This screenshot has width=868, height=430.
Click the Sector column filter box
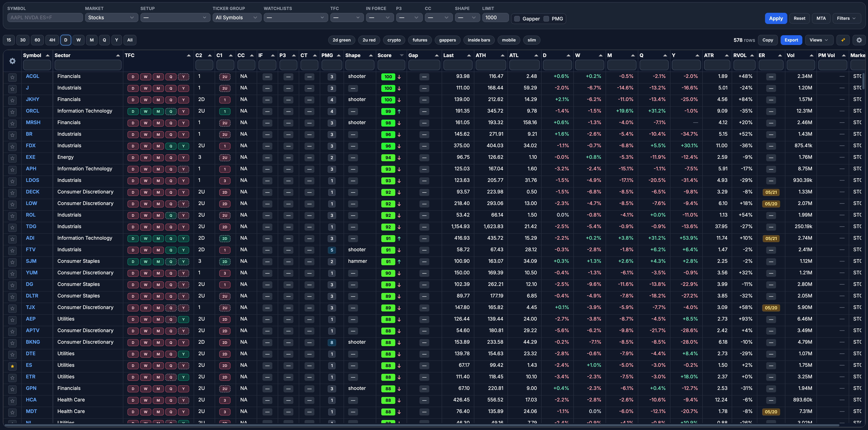click(88, 65)
